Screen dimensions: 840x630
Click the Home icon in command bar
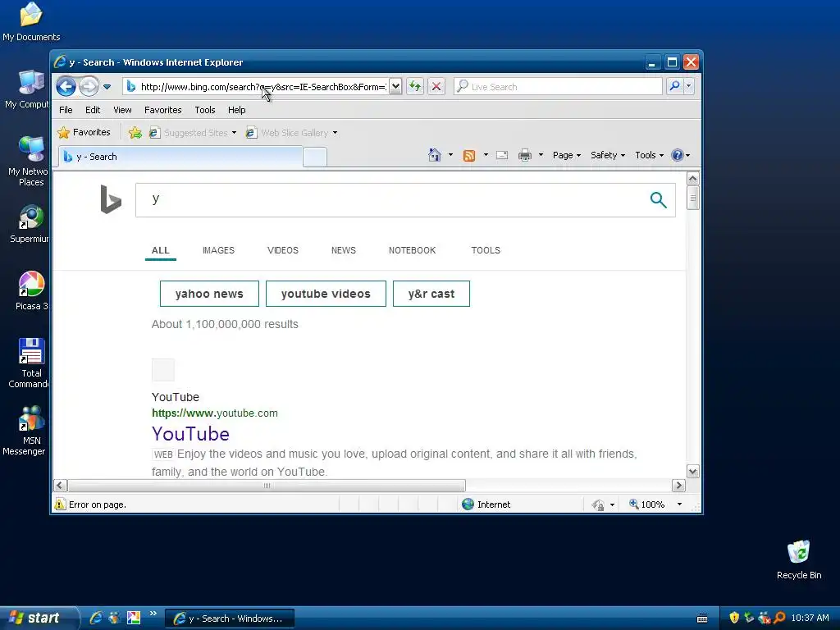[435, 155]
